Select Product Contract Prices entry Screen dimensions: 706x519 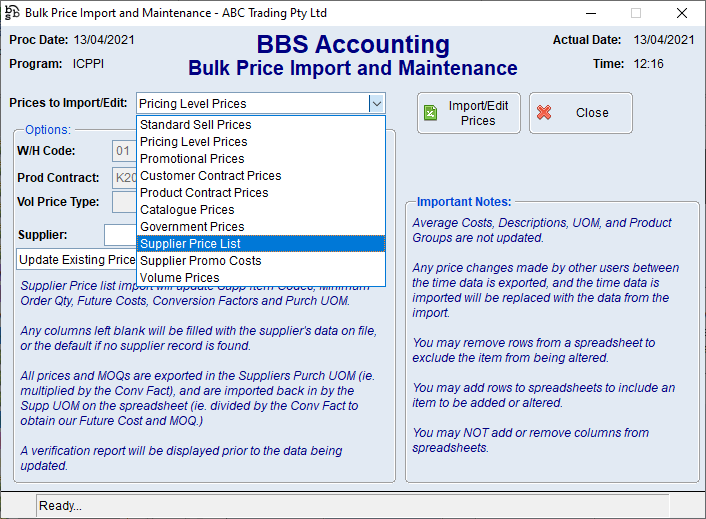tap(204, 193)
